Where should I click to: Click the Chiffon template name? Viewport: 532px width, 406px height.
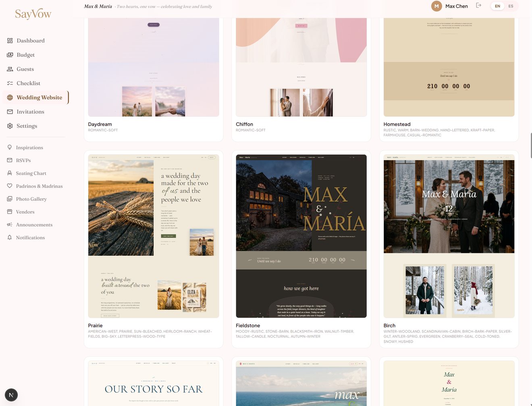[244, 124]
